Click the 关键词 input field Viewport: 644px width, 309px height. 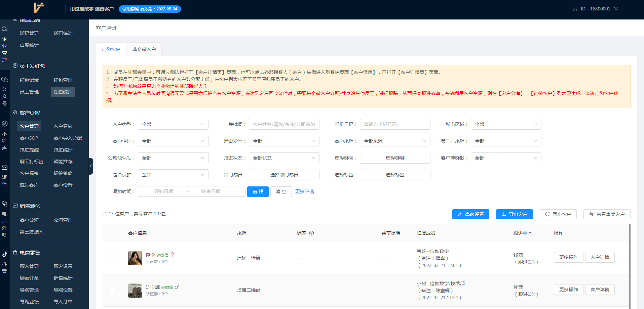point(284,124)
